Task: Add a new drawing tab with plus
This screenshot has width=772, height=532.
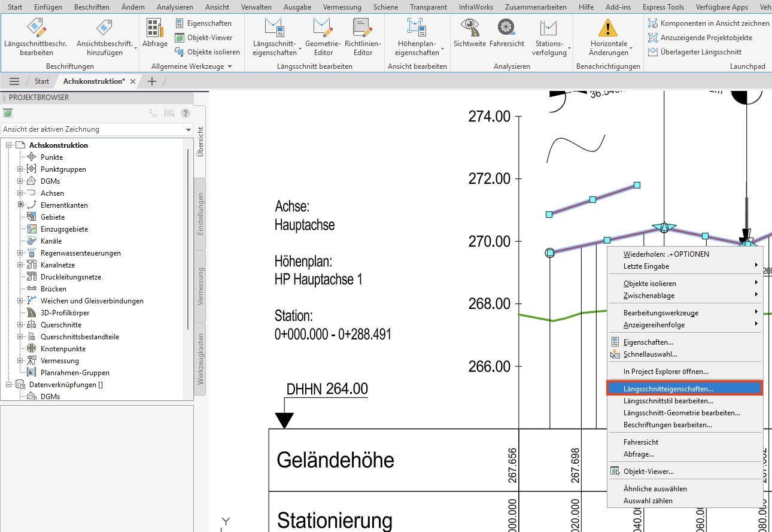Action: click(x=152, y=81)
